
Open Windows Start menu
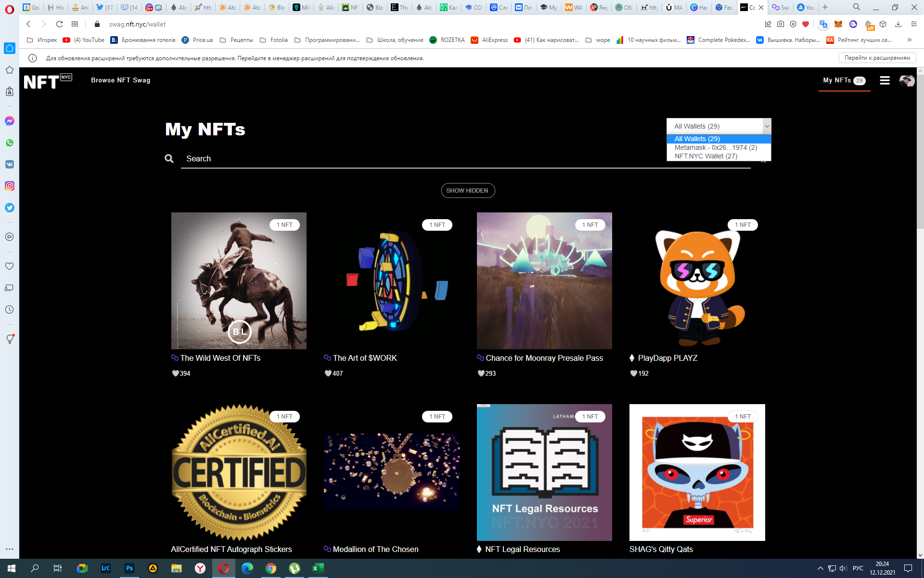pyautogui.click(x=12, y=568)
